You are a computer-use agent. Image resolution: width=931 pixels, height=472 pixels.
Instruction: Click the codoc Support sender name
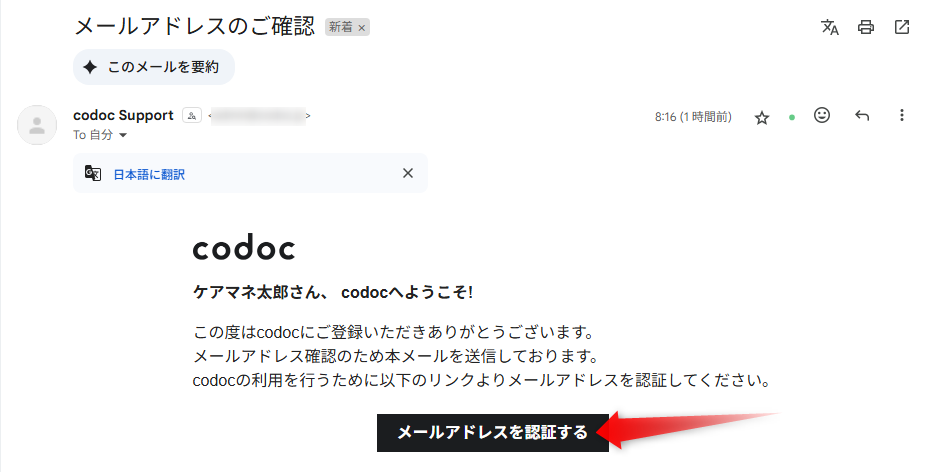point(123,115)
